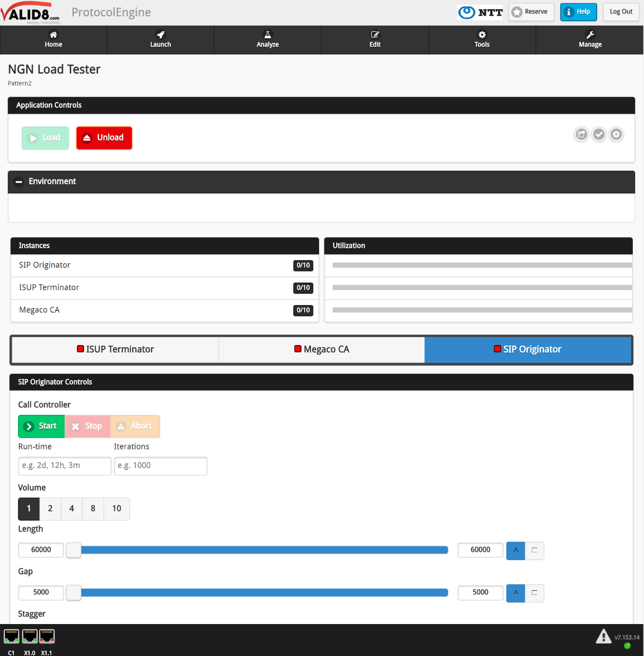The height and width of the screenshot is (656, 644).
Task: Select flat distribution for Gap
Action: pos(535,593)
